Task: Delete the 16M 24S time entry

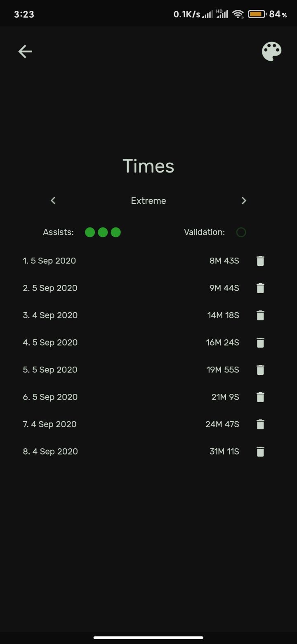Action: (x=260, y=343)
